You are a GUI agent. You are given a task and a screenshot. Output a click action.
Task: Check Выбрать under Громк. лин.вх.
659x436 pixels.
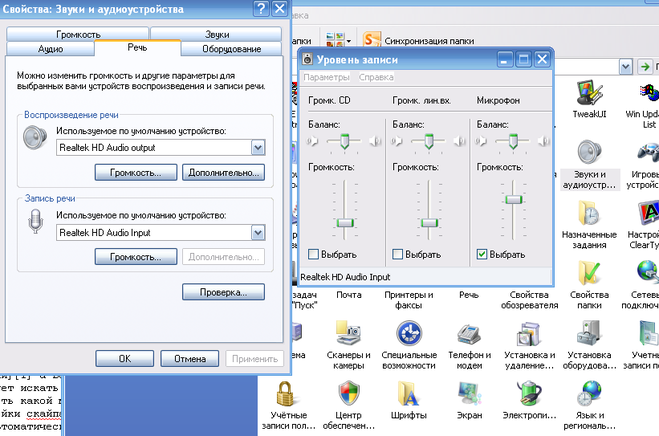399,255
